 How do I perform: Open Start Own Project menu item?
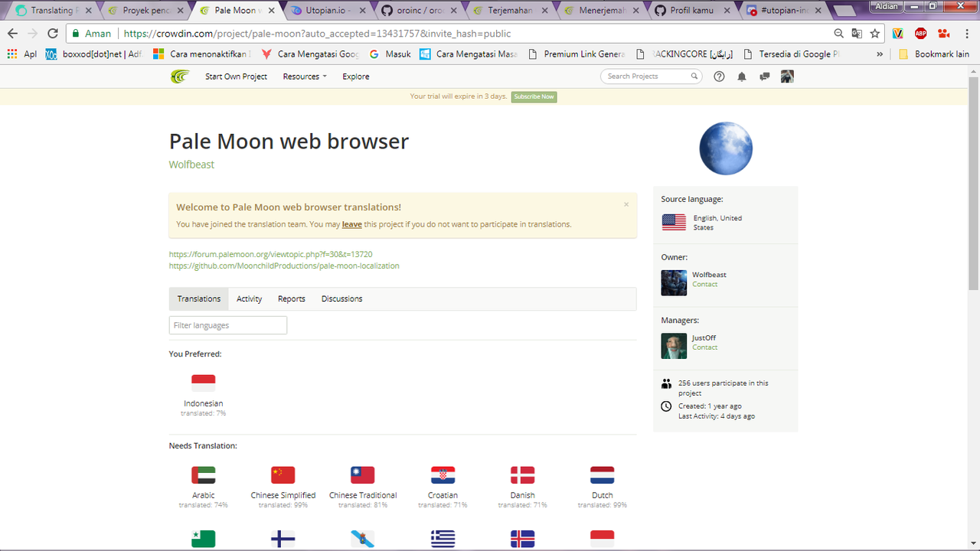[x=237, y=77]
